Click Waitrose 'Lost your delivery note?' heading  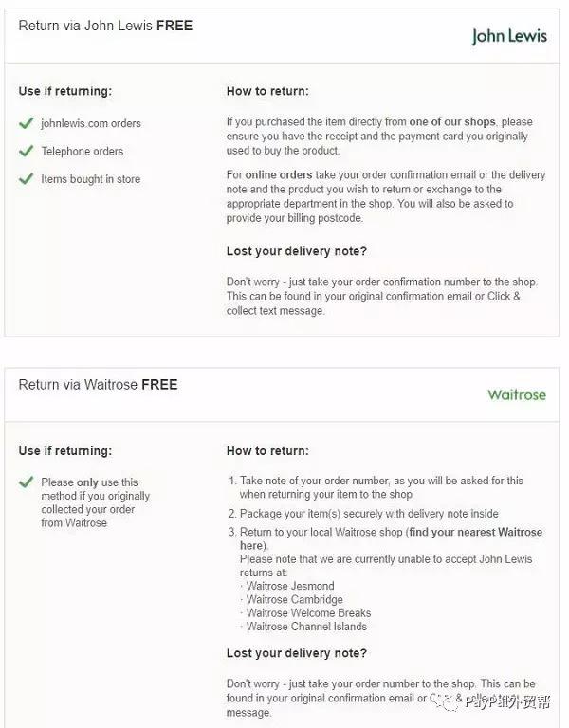[296, 653]
